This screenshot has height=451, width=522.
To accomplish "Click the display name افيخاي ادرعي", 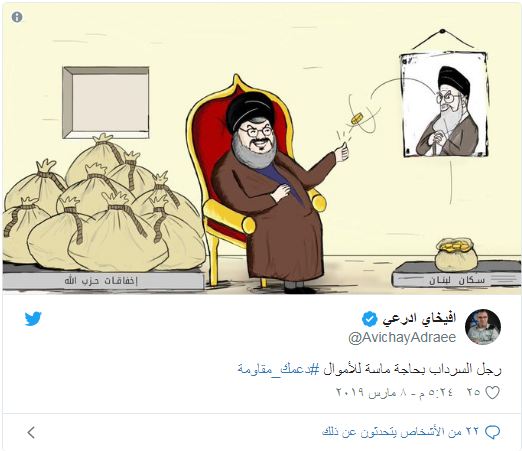I will point(419,319).
